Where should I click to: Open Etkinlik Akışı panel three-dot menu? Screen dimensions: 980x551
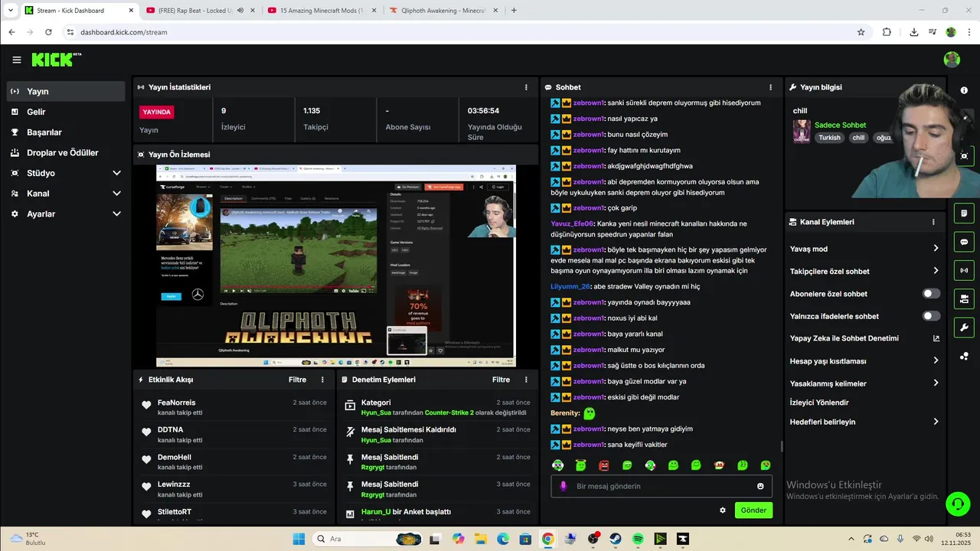(322, 380)
